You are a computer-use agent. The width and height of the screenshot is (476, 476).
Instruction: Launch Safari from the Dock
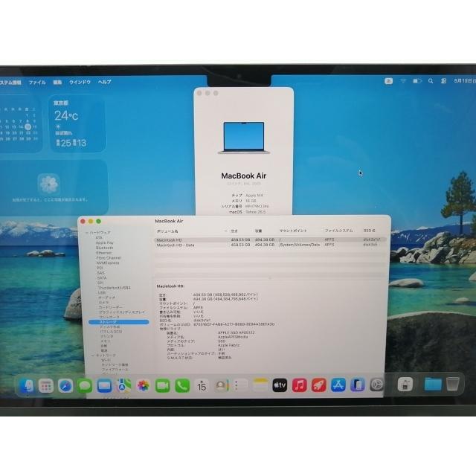pyautogui.click(x=65, y=386)
